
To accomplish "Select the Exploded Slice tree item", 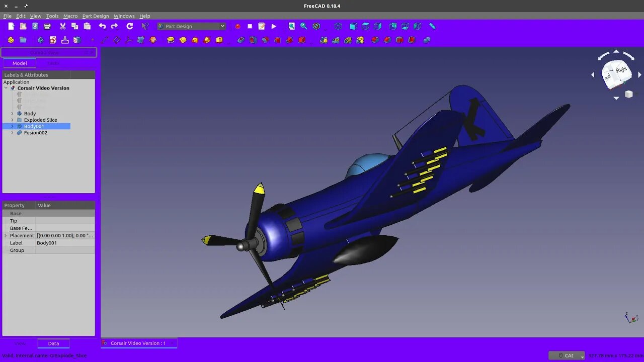I will (40, 120).
